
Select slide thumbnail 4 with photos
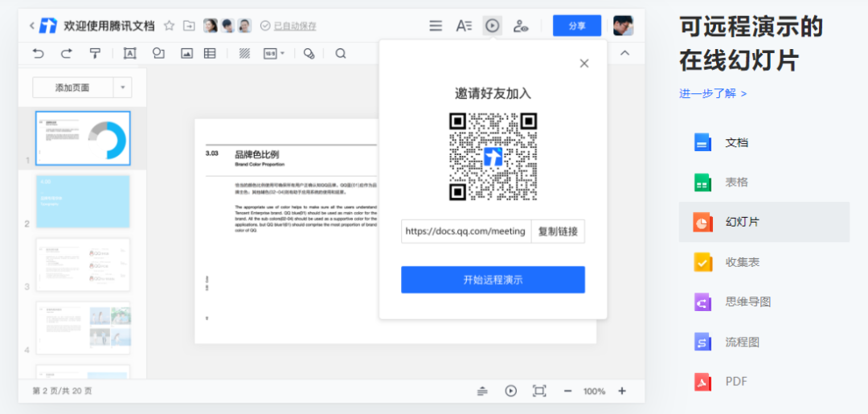83,328
